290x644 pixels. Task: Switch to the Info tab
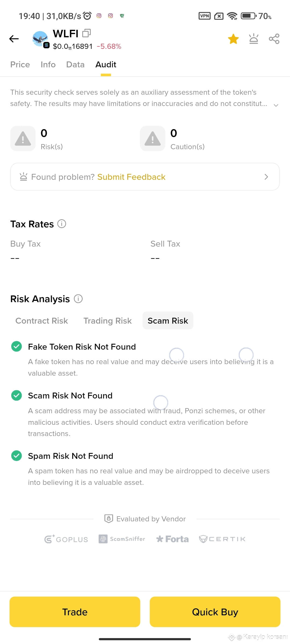(x=48, y=65)
